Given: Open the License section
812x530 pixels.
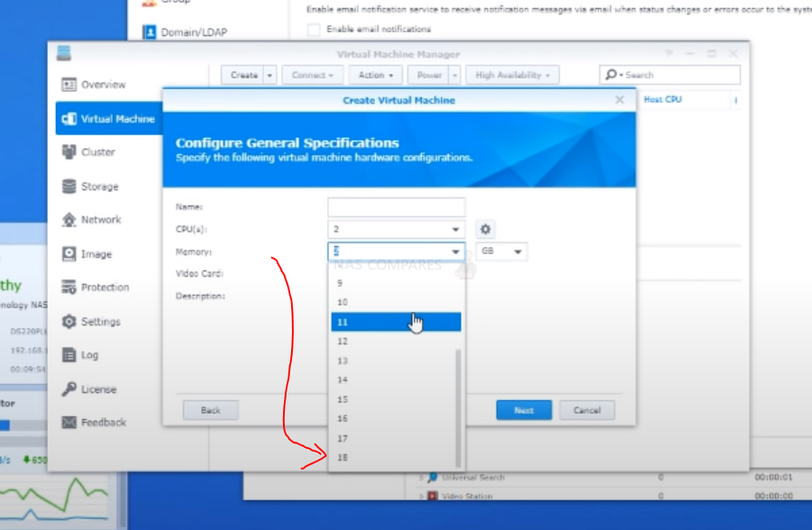Looking at the screenshot, I should pos(89,389).
